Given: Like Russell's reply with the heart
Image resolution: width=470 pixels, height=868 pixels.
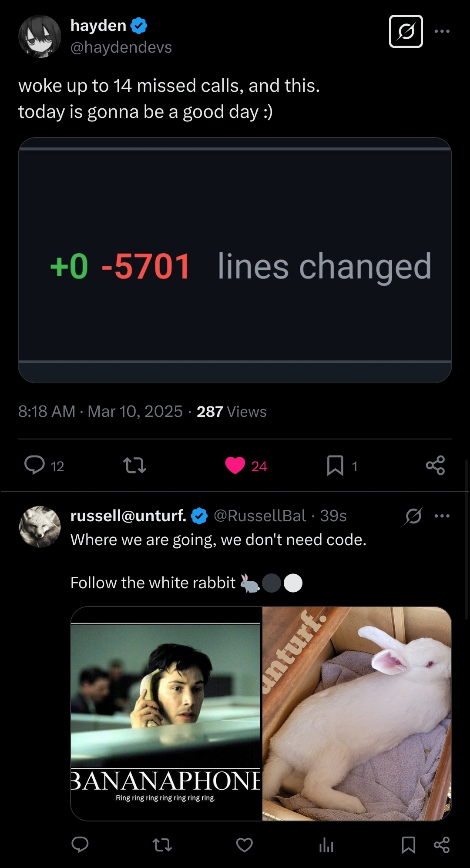Looking at the screenshot, I should click(x=244, y=845).
